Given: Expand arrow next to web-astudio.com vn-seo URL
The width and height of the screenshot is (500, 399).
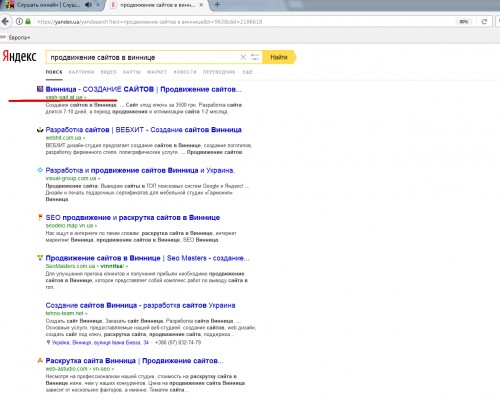Looking at the screenshot, I should 113,369.
